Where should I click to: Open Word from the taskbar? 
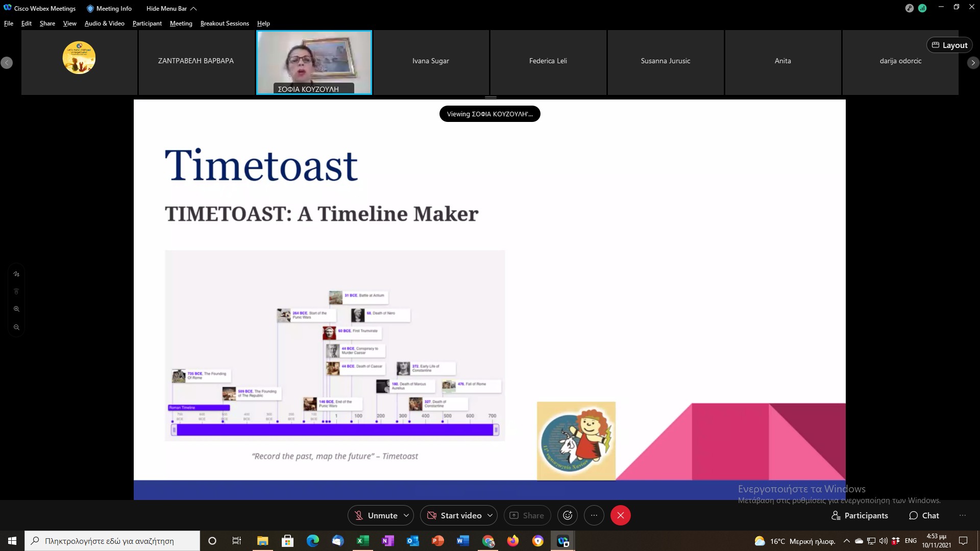click(x=462, y=541)
